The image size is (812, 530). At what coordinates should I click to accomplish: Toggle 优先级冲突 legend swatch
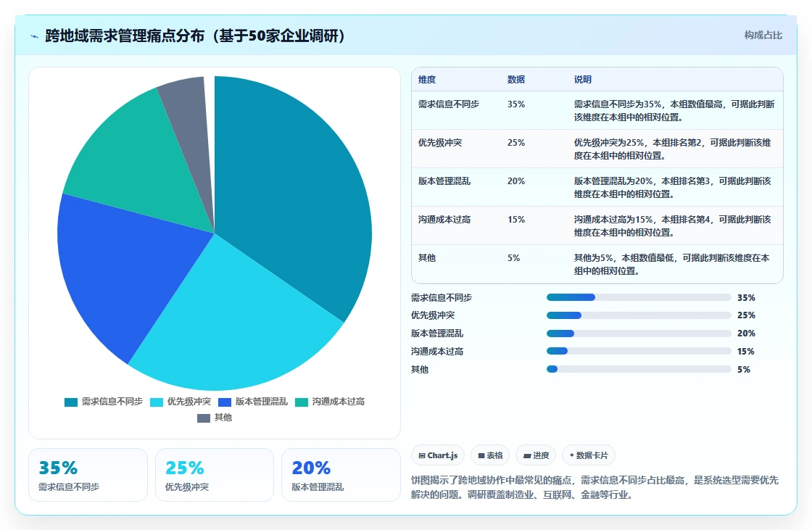(x=157, y=402)
